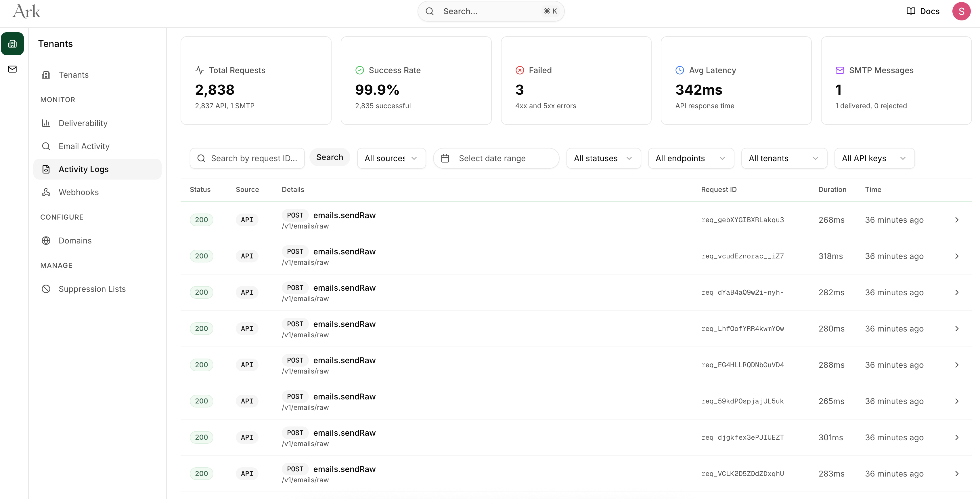Focus the Search by request ID field
This screenshot has height=499, width=980.
tap(253, 158)
